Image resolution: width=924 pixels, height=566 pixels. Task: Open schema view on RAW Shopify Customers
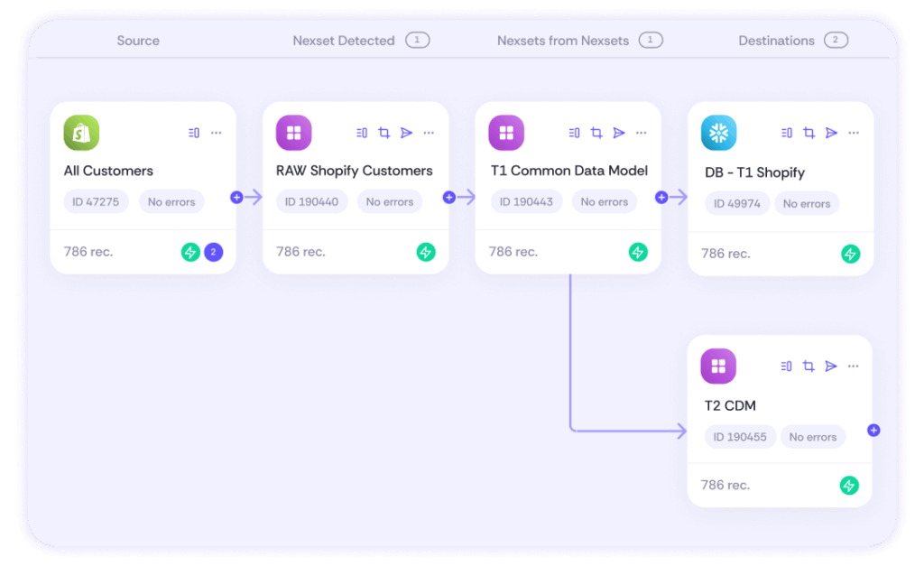(x=362, y=133)
